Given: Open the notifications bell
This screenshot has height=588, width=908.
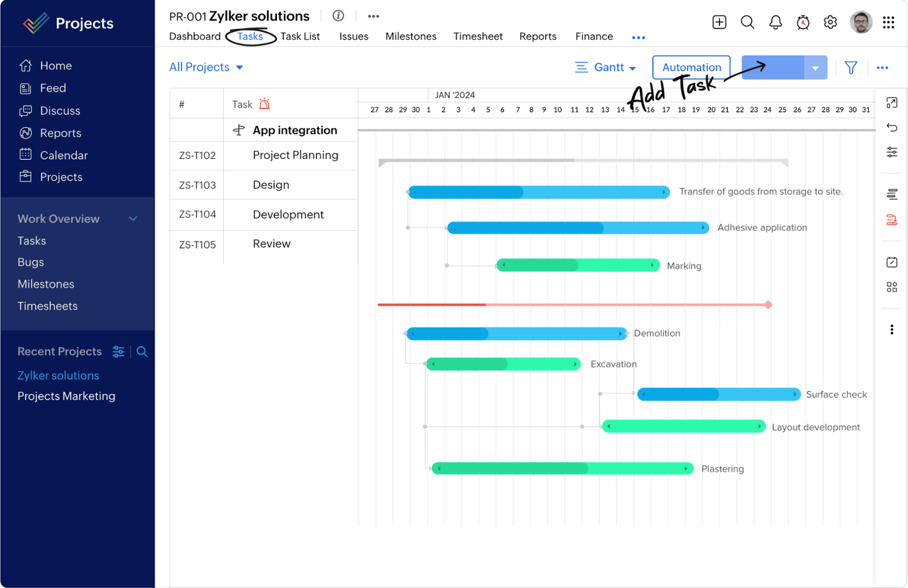Looking at the screenshot, I should (775, 22).
